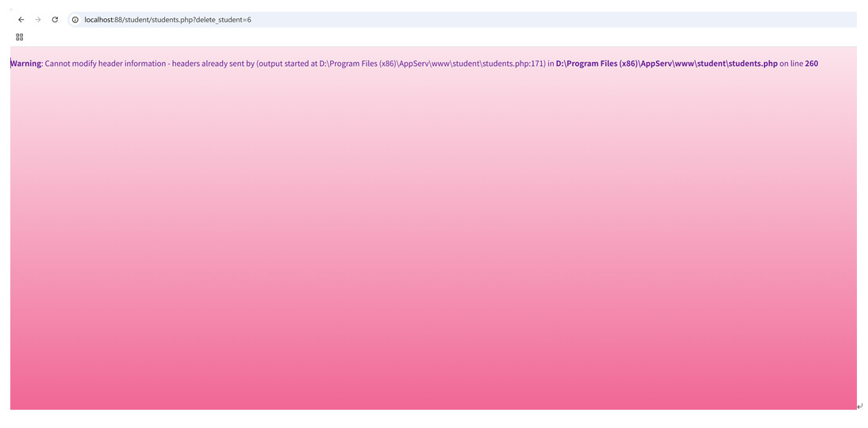868x428 pixels.
Task: Click the bold 'Warning' label
Action: click(x=25, y=64)
